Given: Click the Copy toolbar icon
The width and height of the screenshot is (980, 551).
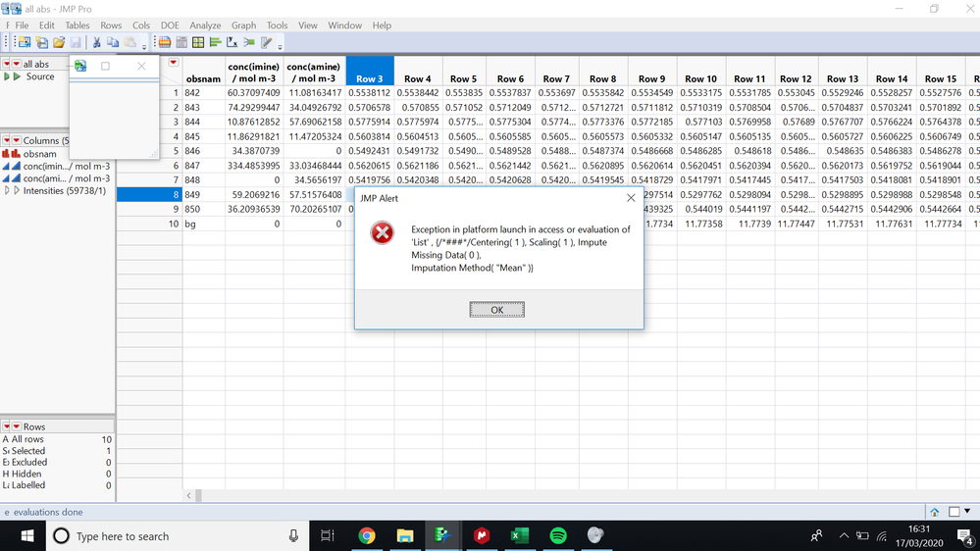Looking at the screenshot, I should coord(113,42).
